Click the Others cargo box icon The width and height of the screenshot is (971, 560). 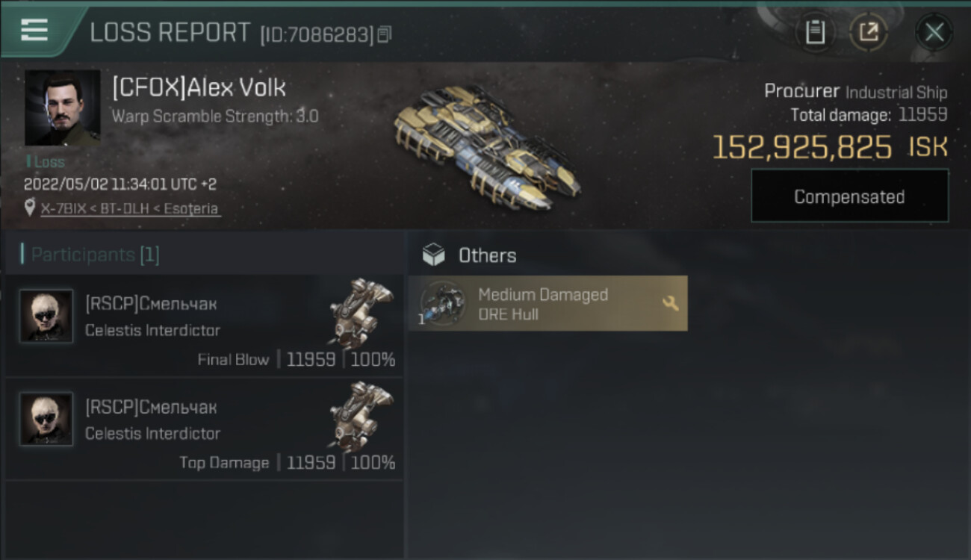pyautogui.click(x=433, y=255)
